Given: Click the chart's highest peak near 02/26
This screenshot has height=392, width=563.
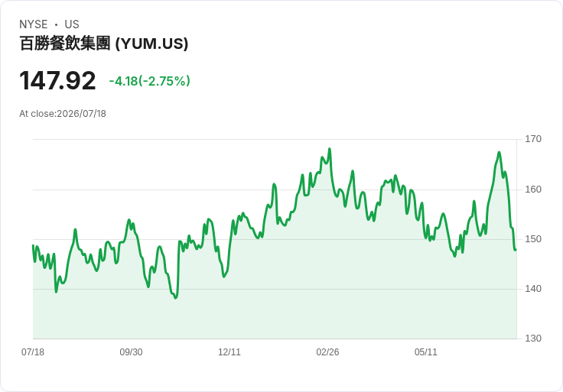Looking at the screenshot, I should (x=330, y=148).
